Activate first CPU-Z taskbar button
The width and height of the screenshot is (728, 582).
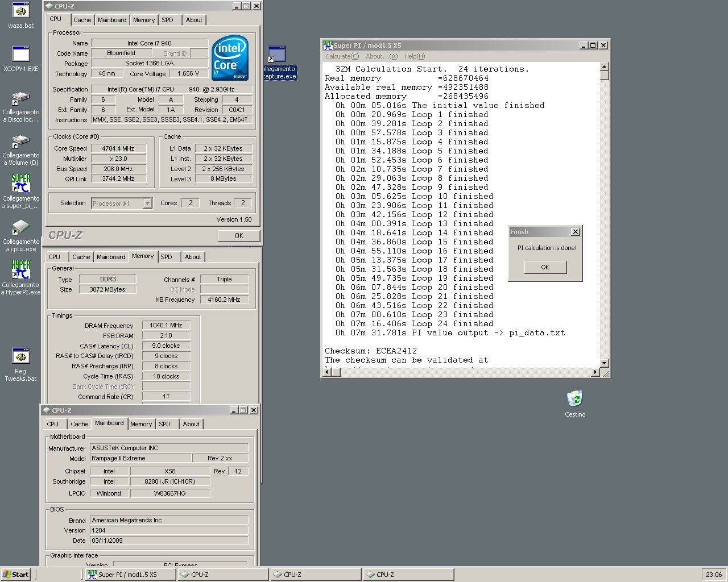point(224,575)
